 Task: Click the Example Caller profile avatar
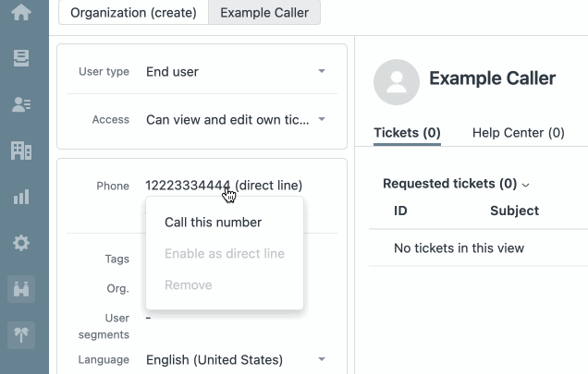[x=397, y=81]
